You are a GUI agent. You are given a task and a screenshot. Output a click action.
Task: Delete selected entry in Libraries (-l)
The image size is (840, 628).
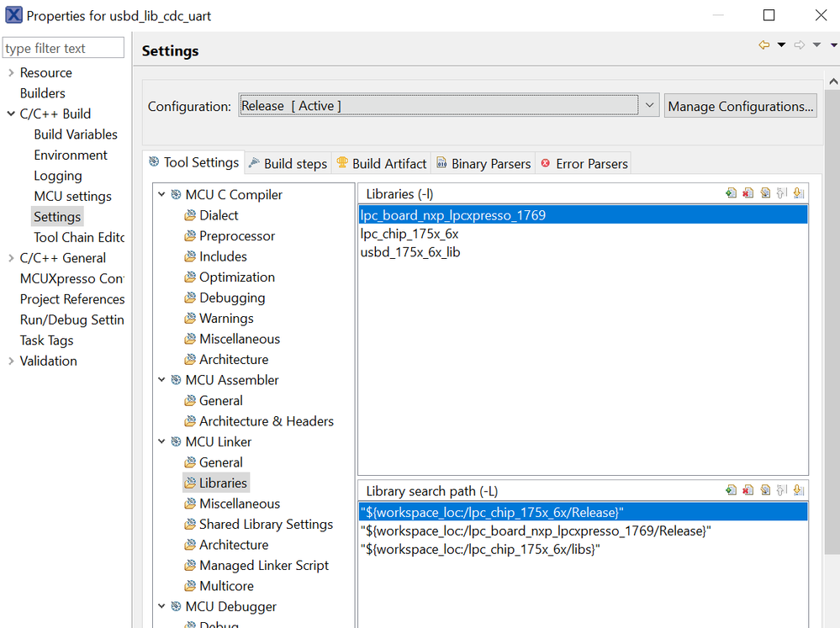[x=748, y=193]
